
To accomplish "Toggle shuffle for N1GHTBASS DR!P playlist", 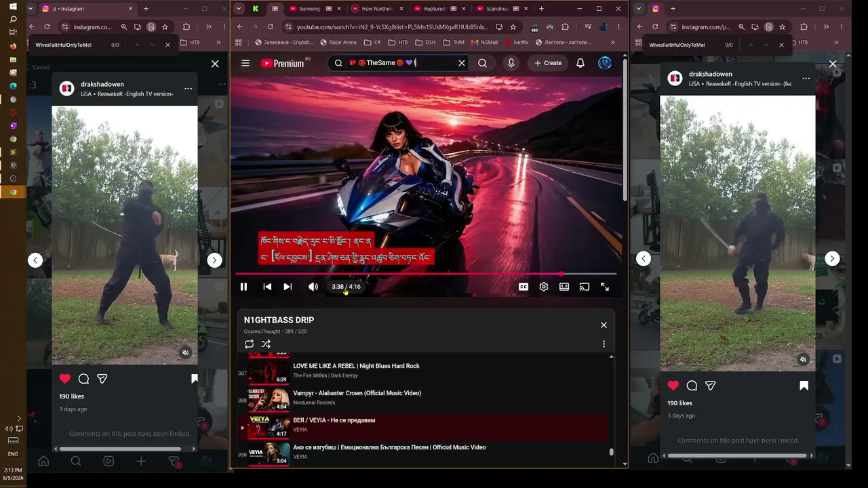I will (x=266, y=344).
